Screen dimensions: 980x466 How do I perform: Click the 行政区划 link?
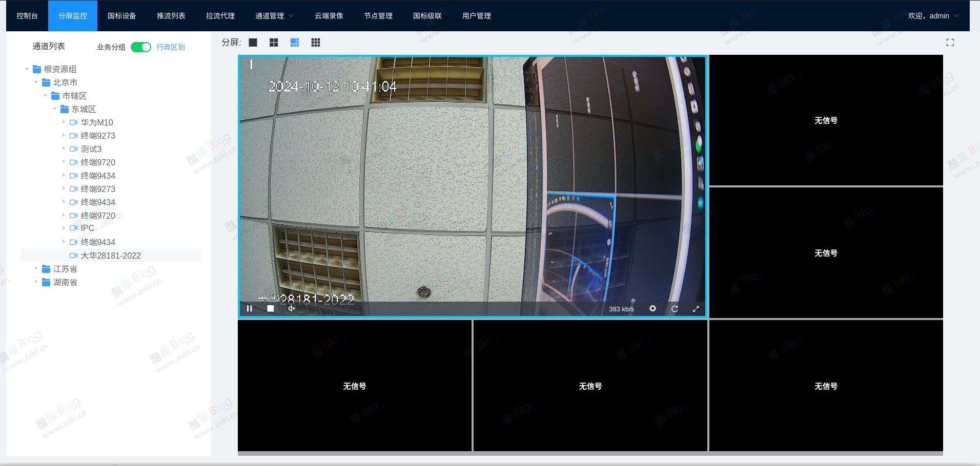pos(170,47)
